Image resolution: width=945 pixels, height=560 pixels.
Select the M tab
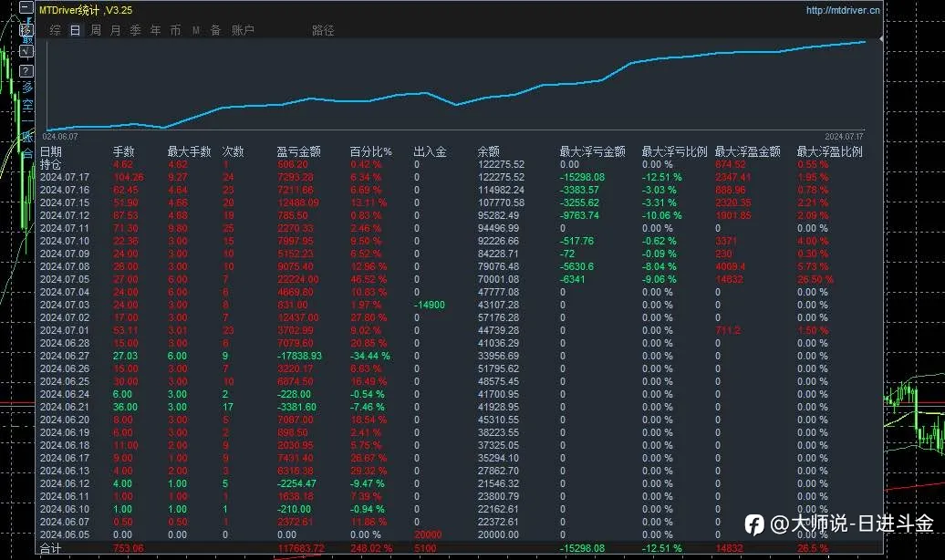196,30
